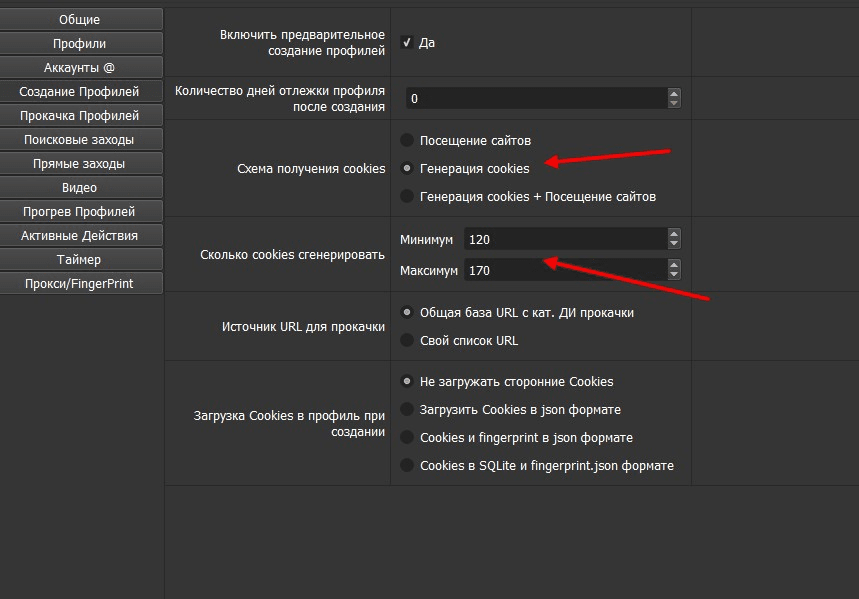Click the Максимум cookies input field

[x=560, y=271]
